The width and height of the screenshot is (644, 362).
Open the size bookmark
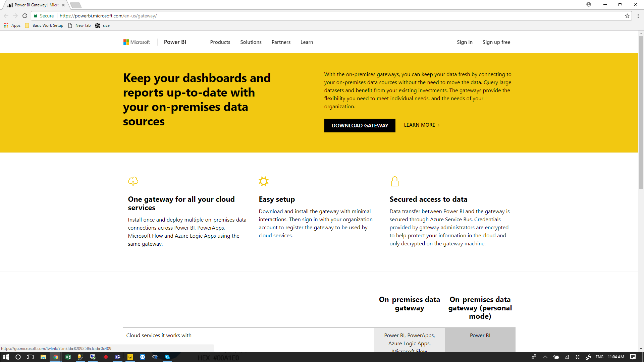tap(102, 25)
